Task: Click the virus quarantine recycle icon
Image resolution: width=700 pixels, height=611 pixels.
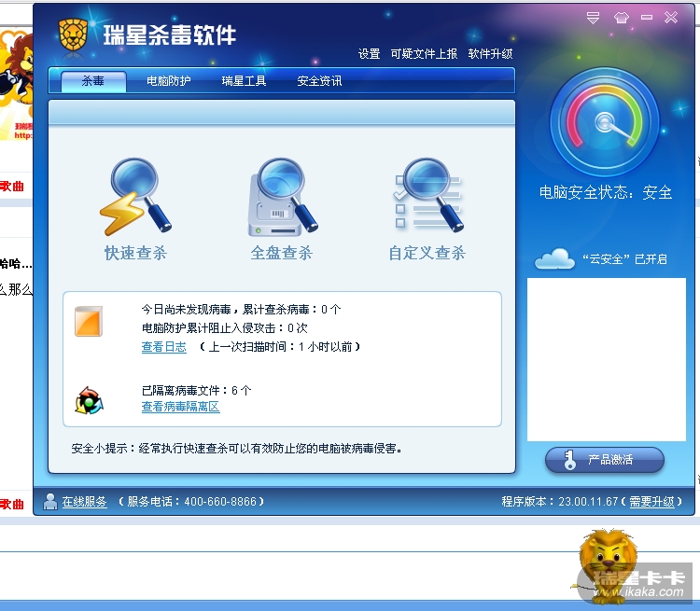Action: [x=89, y=400]
